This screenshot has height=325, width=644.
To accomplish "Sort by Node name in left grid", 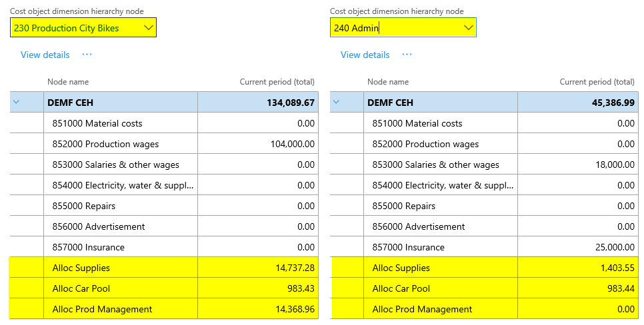I will click(x=68, y=82).
